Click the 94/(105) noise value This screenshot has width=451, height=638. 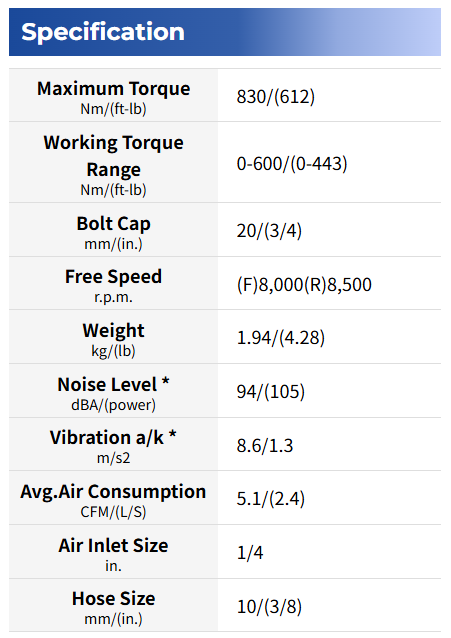(271, 391)
